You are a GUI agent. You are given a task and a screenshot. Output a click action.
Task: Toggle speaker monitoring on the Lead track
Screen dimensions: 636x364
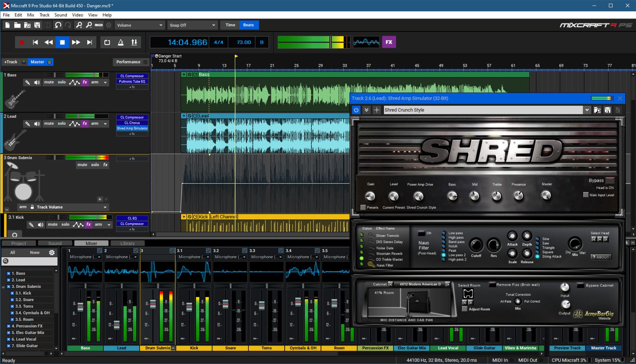point(37,124)
